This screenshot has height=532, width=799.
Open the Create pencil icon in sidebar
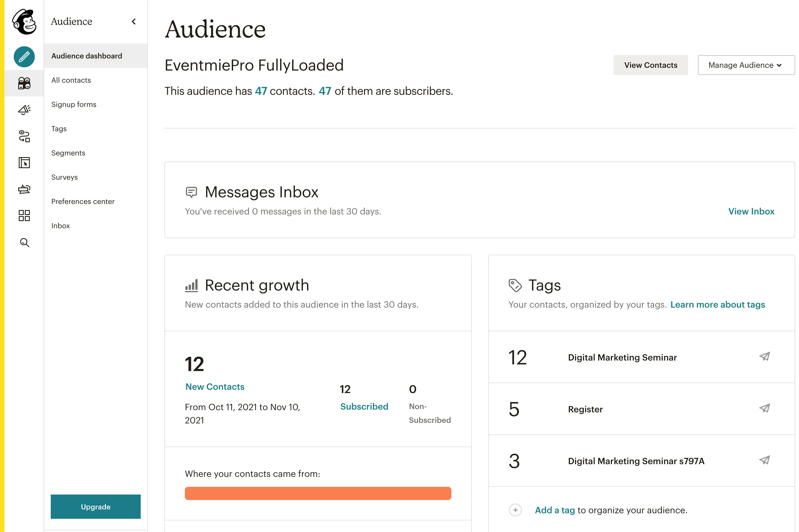tap(24, 57)
